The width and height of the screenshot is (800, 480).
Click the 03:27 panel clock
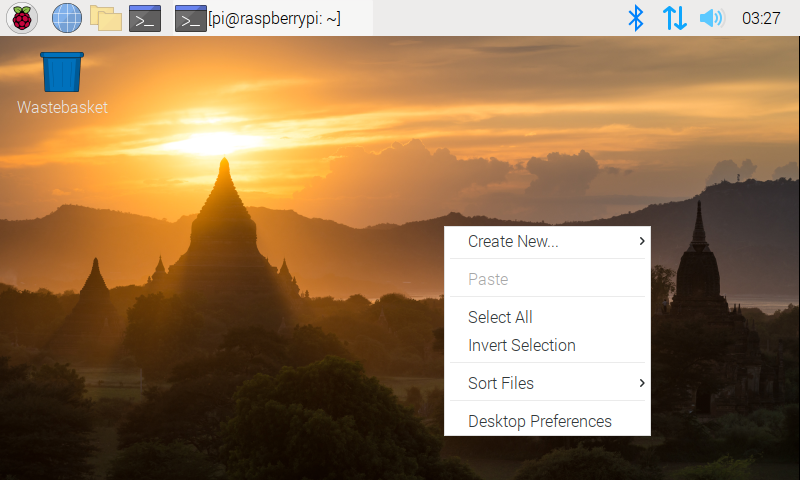click(x=761, y=18)
